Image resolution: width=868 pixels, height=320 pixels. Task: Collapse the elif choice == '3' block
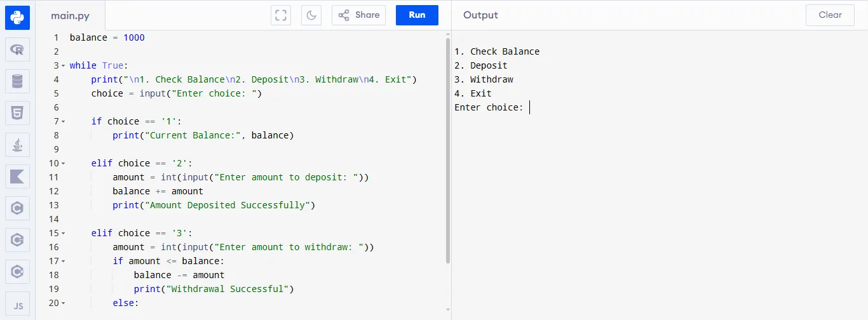coord(64,233)
